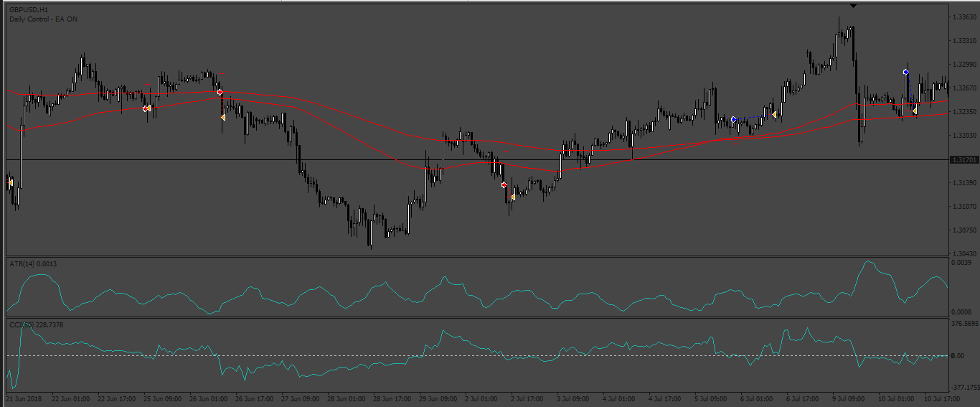This screenshot has height=407, width=980.
Task: Click time label 26 Jun 01:00
Action: pyautogui.click(x=208, y=398)
